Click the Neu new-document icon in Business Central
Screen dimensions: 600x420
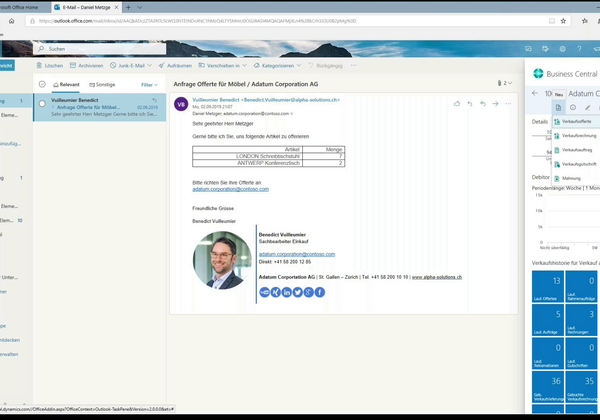pos(558,107)
